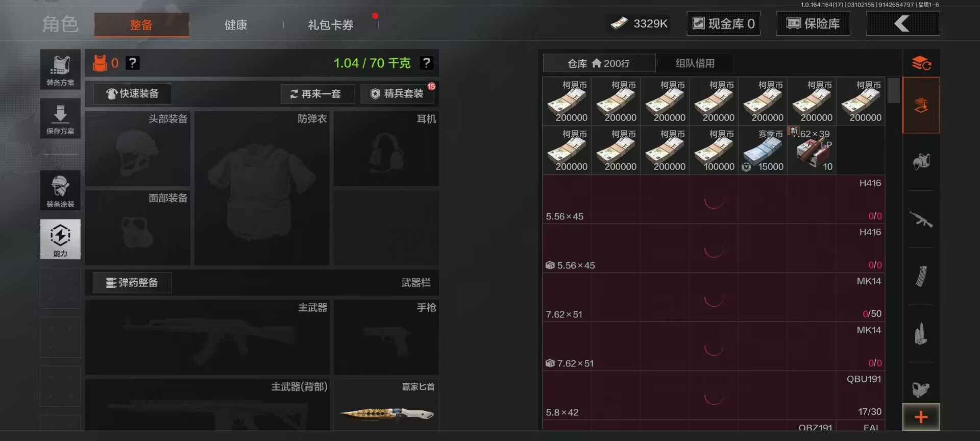Click the 保存方案 download icon
The image size is (980, 441).
(x=60, y=118)
